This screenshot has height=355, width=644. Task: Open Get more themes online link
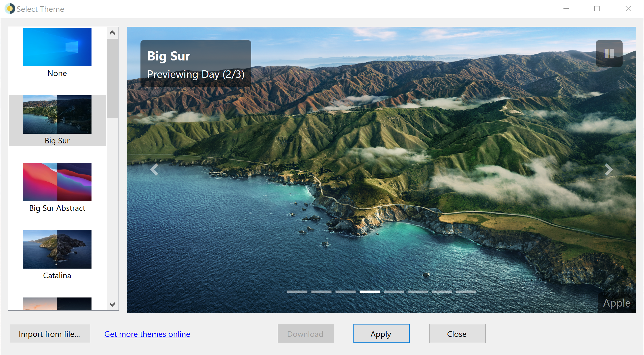[147, 334]
